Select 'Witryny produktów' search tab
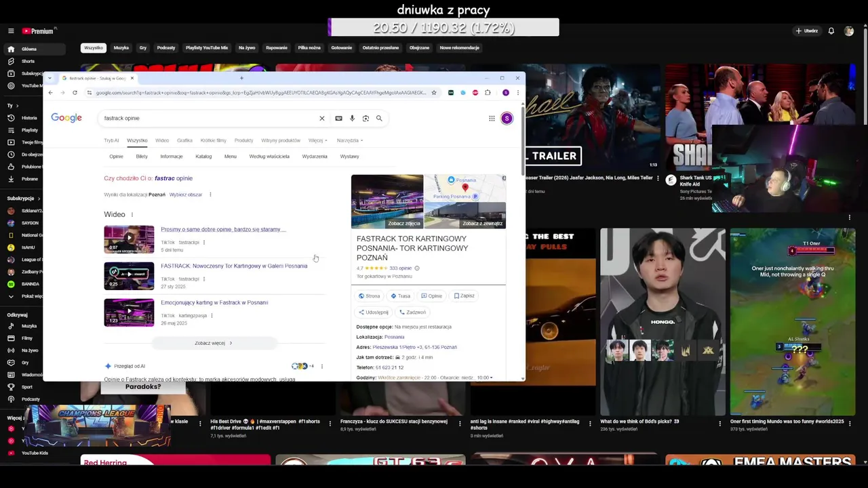 281,140
